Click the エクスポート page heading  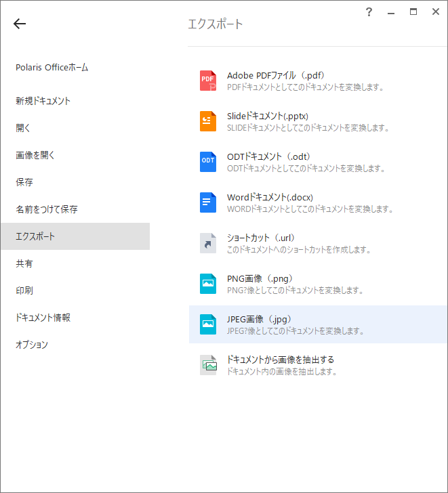click(x=216, y=24)
